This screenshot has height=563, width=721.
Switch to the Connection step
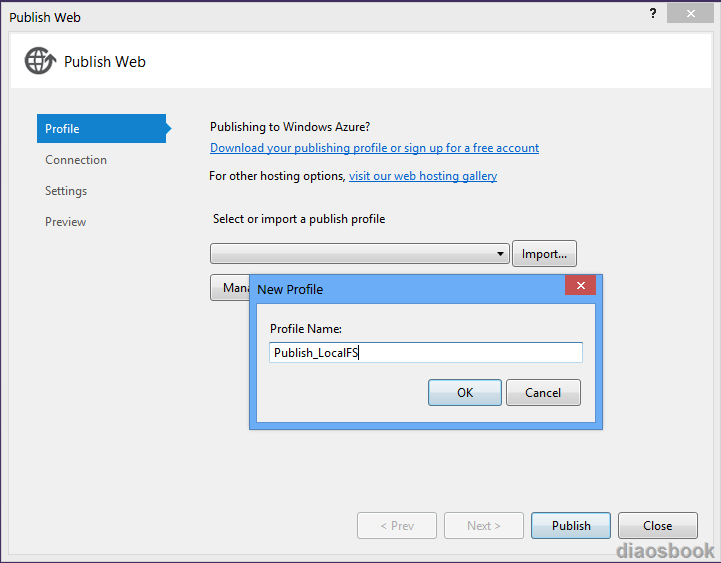click(x=76, y=160)
